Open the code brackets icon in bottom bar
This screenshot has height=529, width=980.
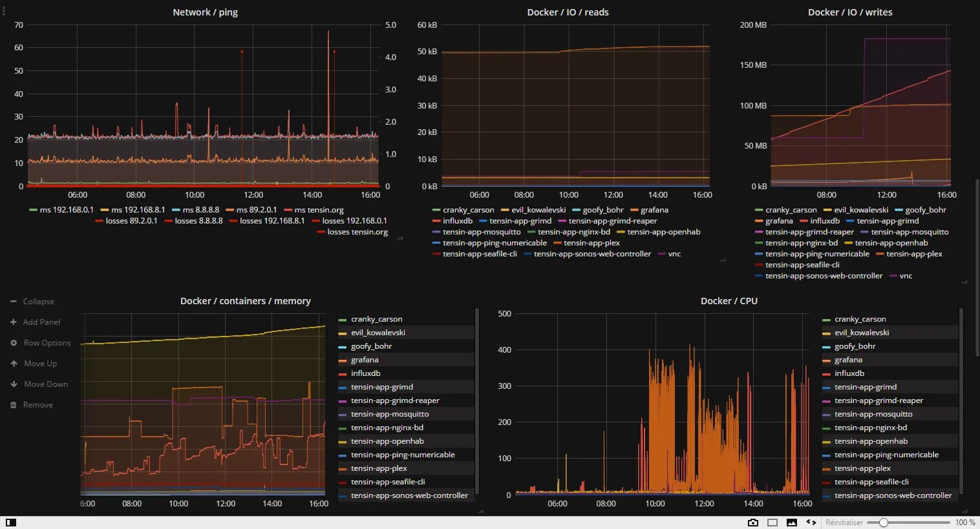tap(811, 523)
